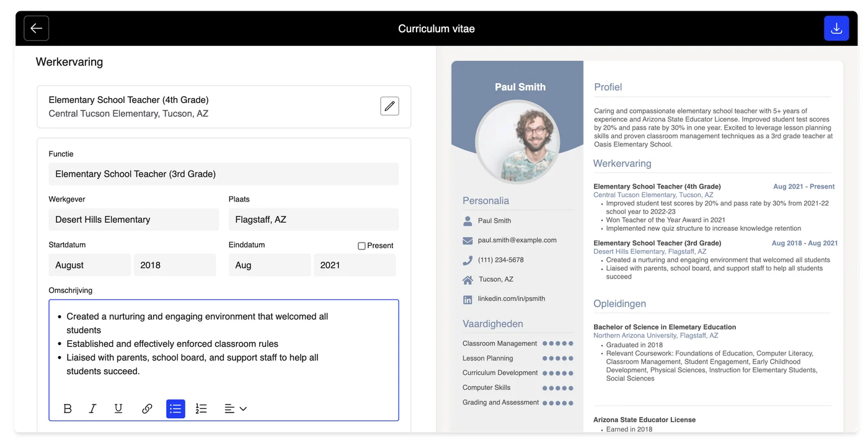Click the profile photo in CV preview

(x=518, y=142)
